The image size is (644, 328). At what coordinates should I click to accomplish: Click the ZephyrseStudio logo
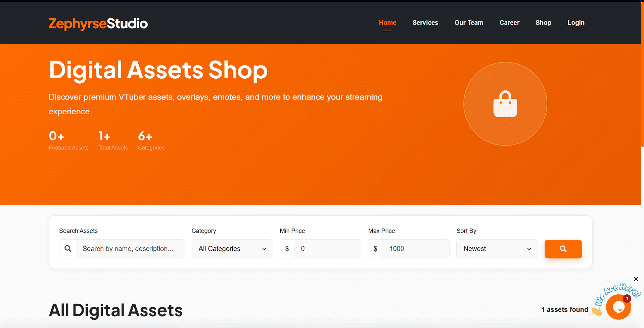coord(98,24)
